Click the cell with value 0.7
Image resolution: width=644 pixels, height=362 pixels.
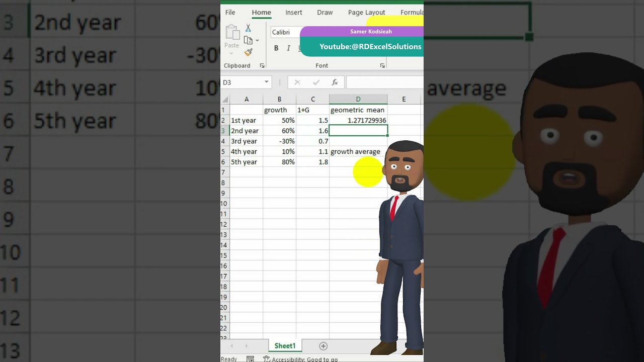pyautogui.click(x=313, y=141)
